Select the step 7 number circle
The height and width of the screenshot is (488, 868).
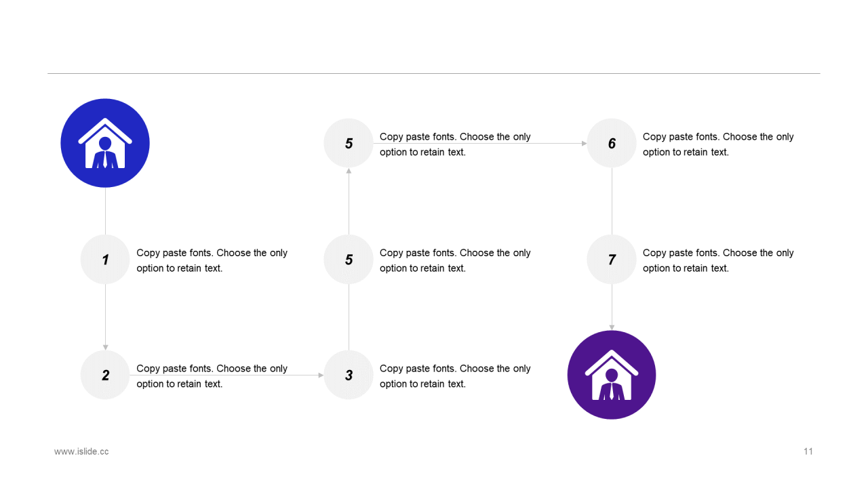tap(612, 260)
